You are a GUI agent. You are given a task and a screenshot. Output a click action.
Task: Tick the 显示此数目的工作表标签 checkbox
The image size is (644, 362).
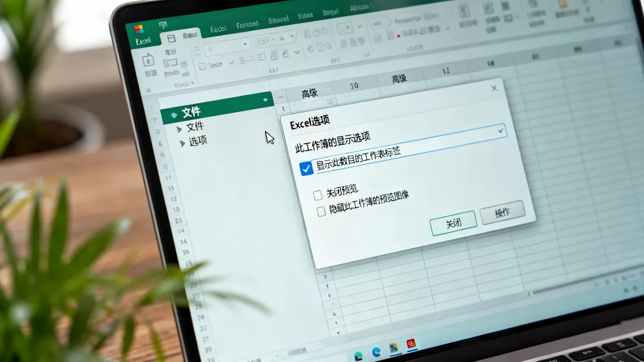306,169
